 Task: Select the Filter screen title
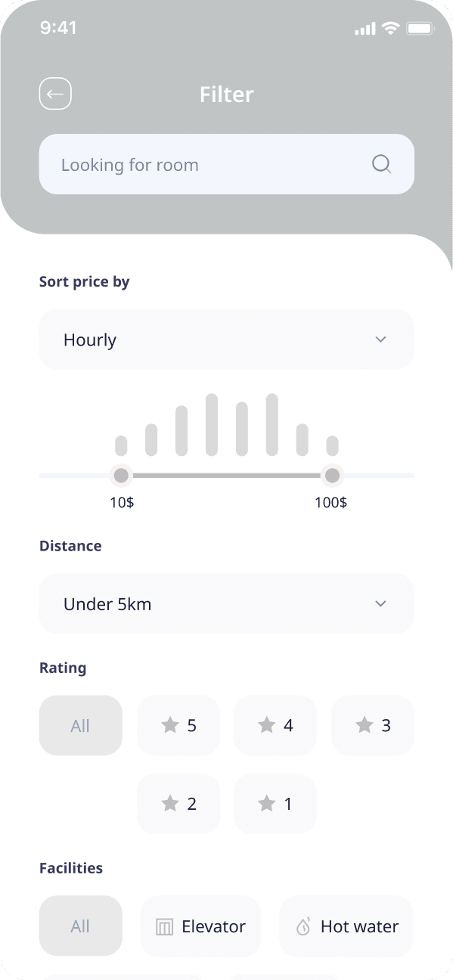coord(226,94)
